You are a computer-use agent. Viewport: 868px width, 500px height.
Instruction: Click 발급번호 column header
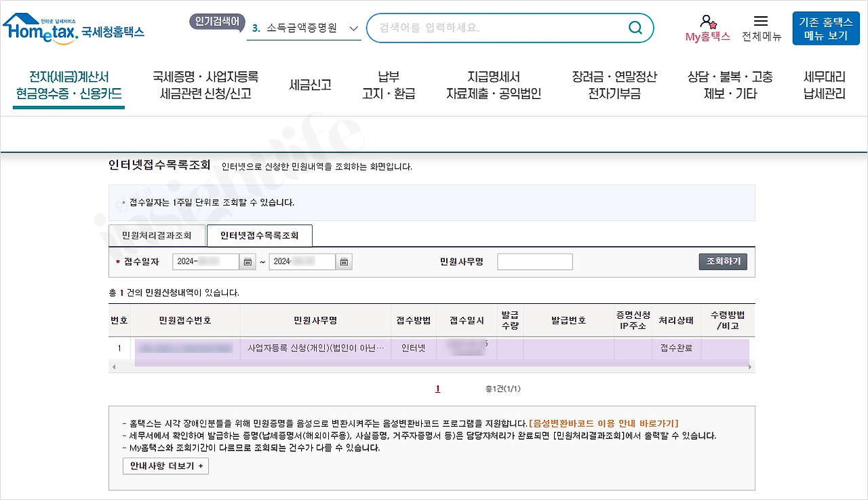click(568, 320)
